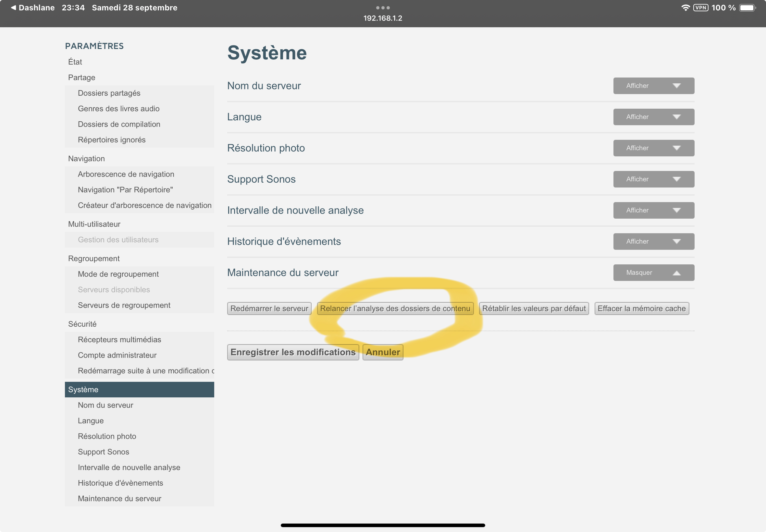This screenshot has width=766, height=532.
Task: Collapse Maintenance du serveur with Masquer
Action: point(653,273)
